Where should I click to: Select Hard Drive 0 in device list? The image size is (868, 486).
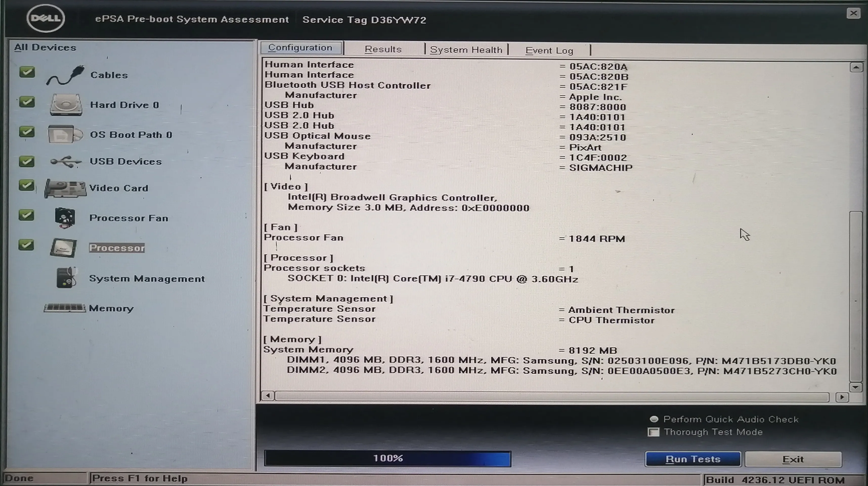pos(124,105)
